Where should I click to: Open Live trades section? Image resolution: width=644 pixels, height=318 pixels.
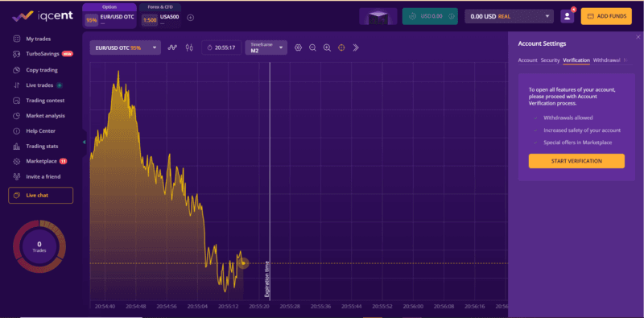click(x=39, y=85)
